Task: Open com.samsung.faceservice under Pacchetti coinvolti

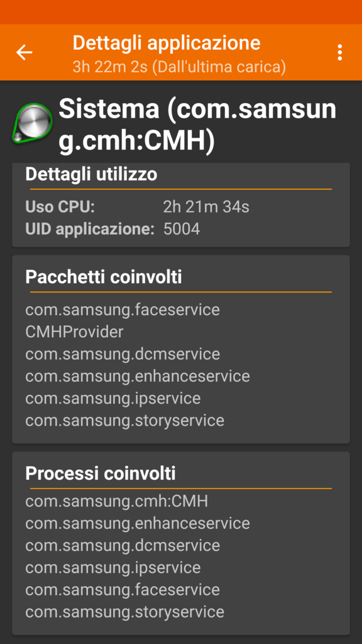Action: 123,309
